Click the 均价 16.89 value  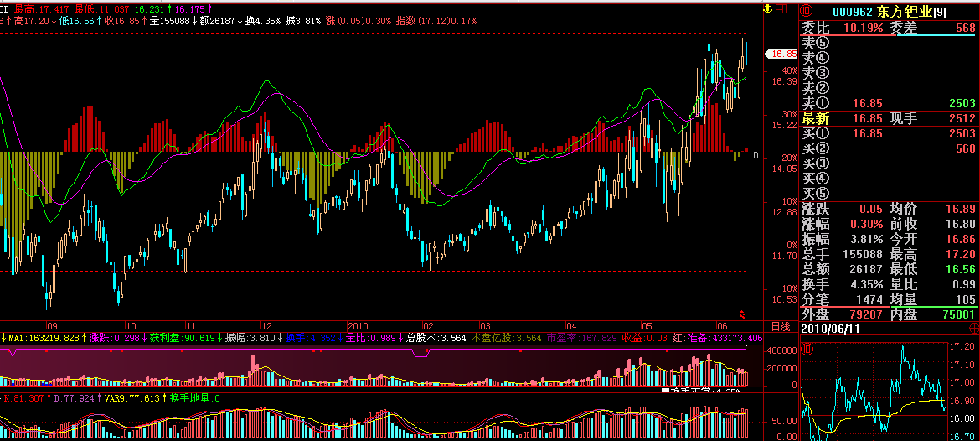(x=962, y=209)
